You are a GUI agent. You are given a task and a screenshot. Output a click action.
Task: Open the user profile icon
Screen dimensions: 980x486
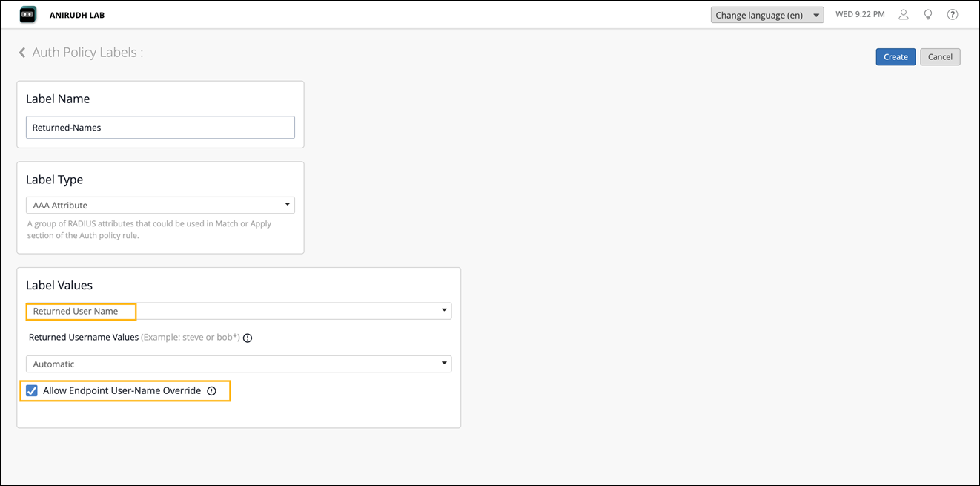pos(904,15)
